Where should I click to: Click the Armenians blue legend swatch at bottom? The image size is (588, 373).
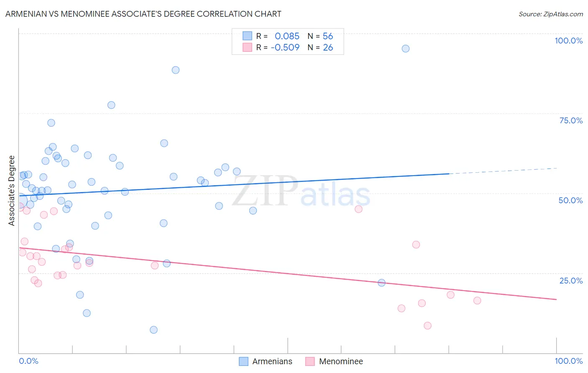coord(243,361)
